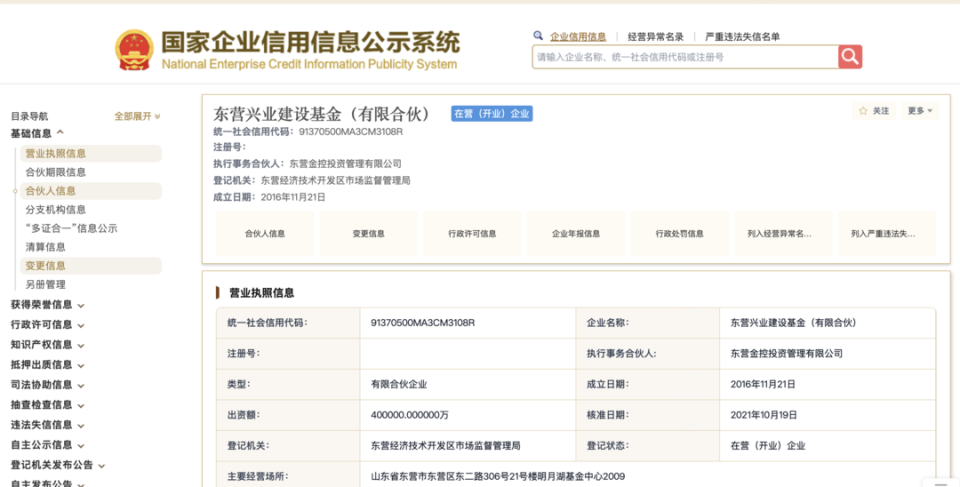Viewport: 960px width, 487px height.
Task: Click the national emblem logo
Action: point(134,50)
